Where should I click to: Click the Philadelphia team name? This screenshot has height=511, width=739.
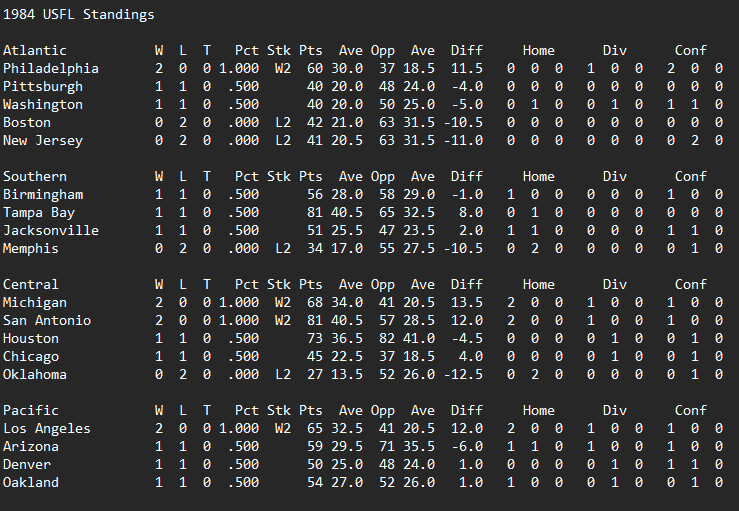(51, 69)
